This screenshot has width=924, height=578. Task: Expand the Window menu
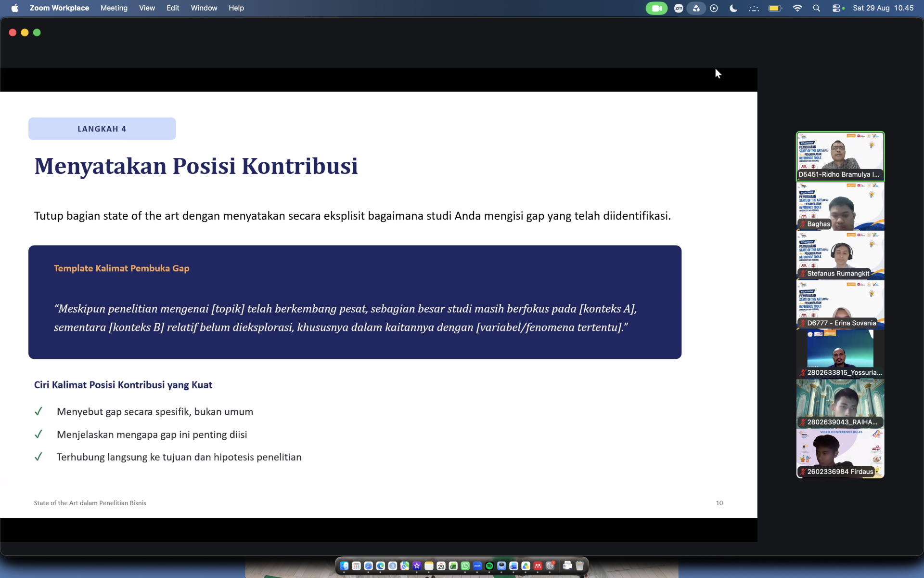coord(204,8)
